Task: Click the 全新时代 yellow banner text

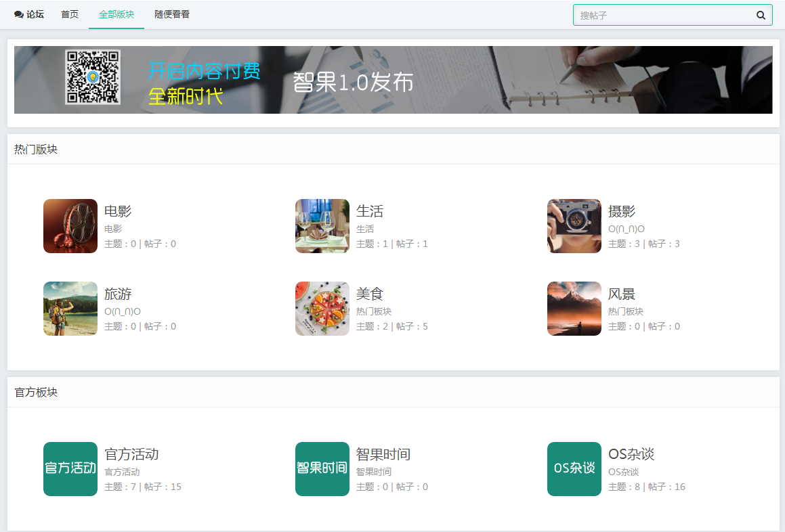Action: coord(185,96)
